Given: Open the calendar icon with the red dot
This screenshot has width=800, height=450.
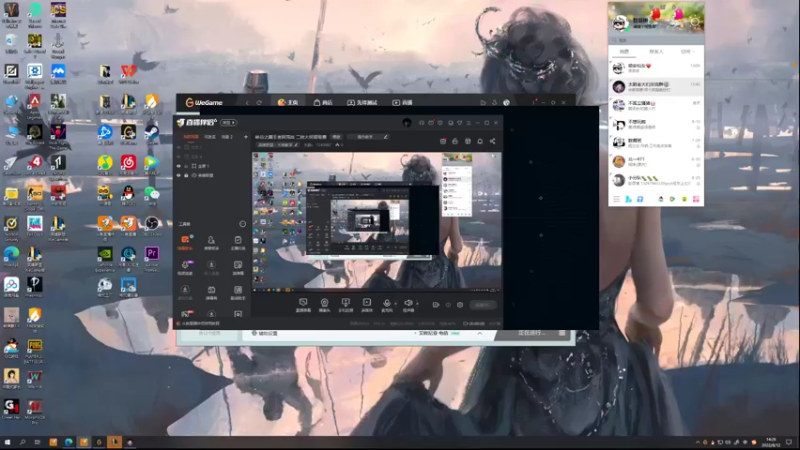Looking at the screenshot, I should point(443,141).
